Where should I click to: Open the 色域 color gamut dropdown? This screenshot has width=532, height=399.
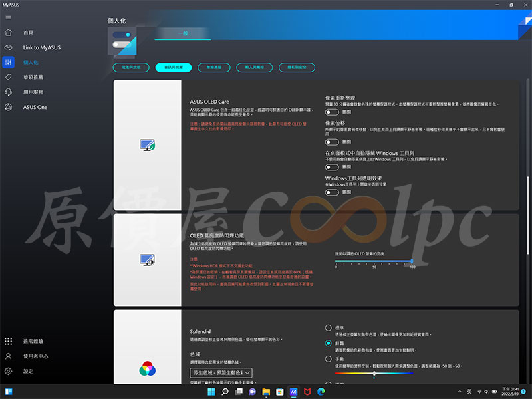point(221,373)
